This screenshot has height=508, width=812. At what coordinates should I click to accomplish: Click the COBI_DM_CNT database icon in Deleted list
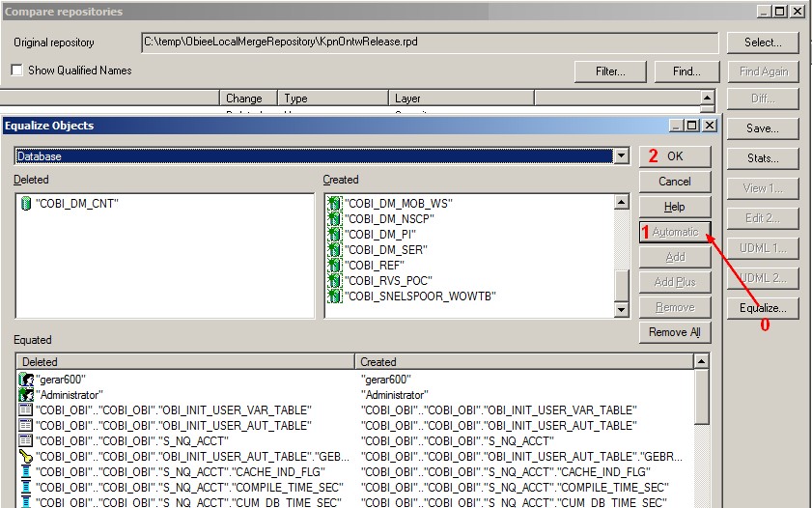(x=25, y=204)
